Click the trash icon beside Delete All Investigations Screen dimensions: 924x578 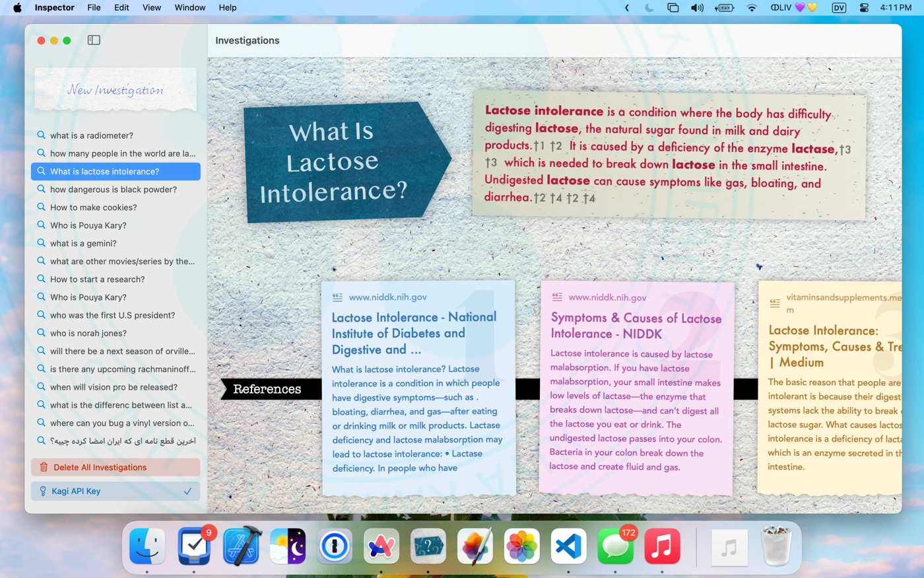[44, 467]
